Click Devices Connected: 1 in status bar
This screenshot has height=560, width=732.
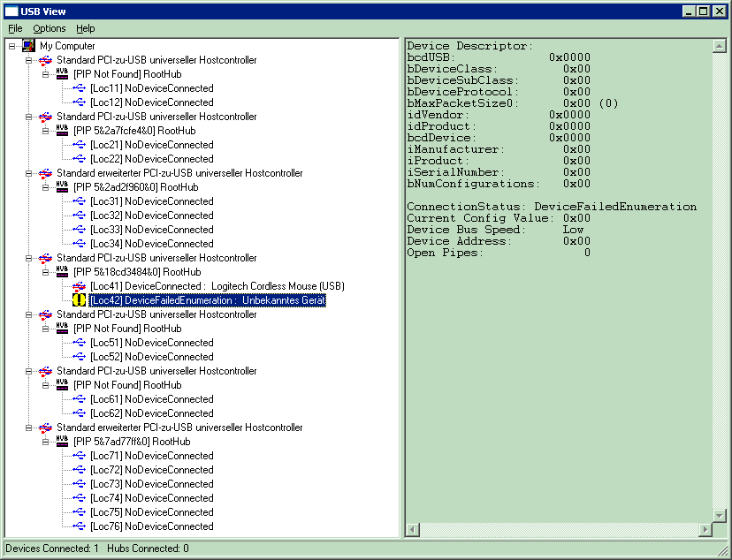pos(52,549)
